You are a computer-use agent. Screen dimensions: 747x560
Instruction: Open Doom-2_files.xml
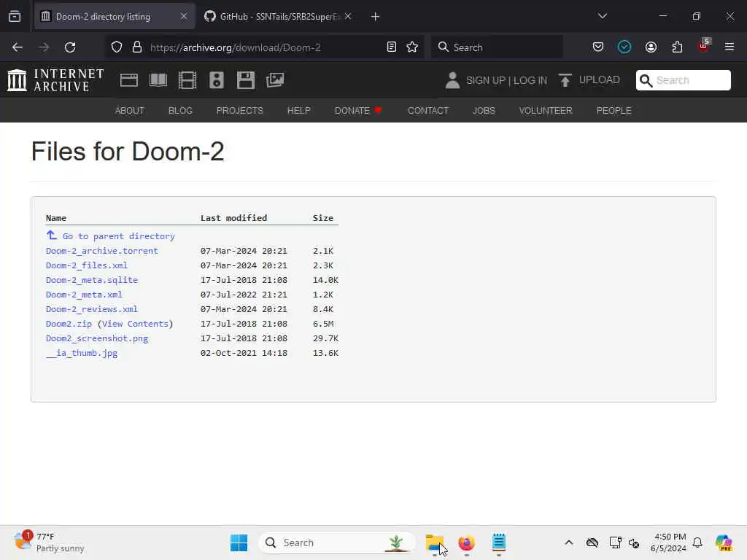(x=87, y=265)
